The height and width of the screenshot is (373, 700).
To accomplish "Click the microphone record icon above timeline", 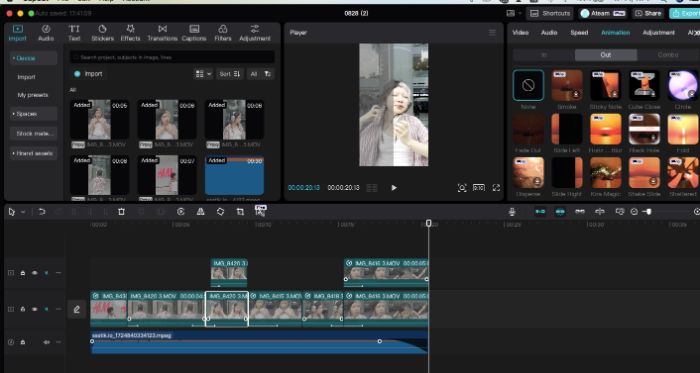I will point(512,212).
